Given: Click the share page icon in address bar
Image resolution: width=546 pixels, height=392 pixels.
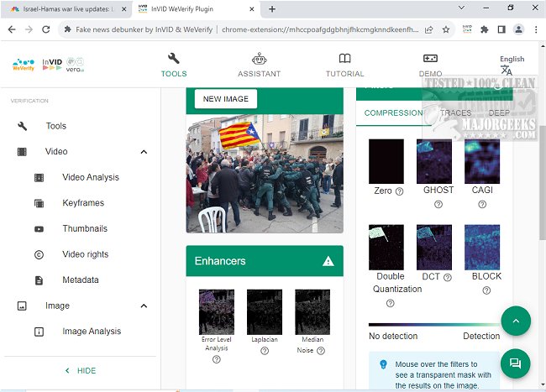Looking at the screenshot, I should (x=429, y=30).
